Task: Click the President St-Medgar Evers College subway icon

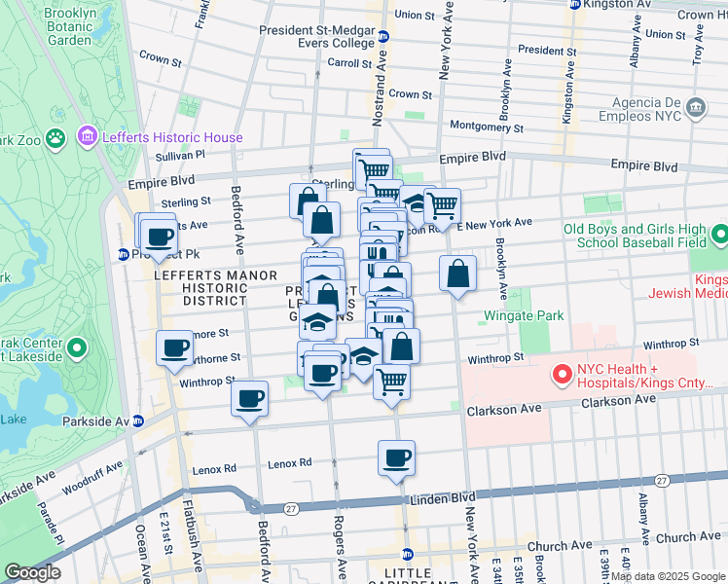Action: [383, 37]
